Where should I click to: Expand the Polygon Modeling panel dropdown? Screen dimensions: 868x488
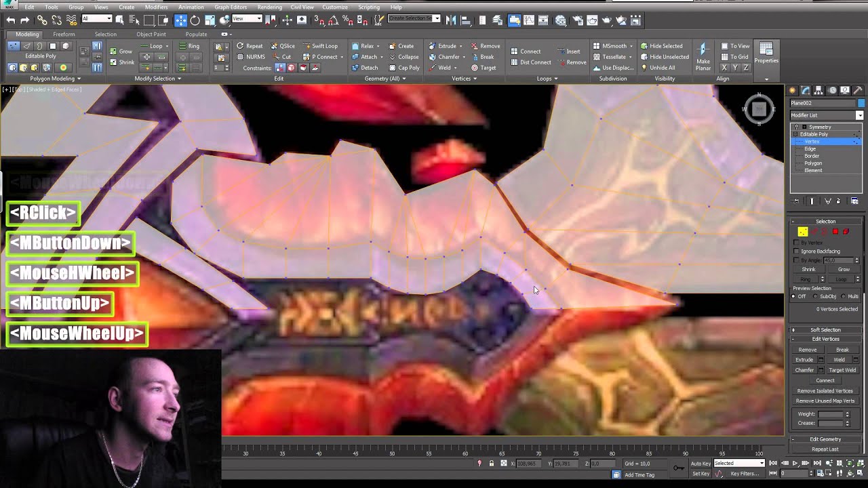click(55, 79)
